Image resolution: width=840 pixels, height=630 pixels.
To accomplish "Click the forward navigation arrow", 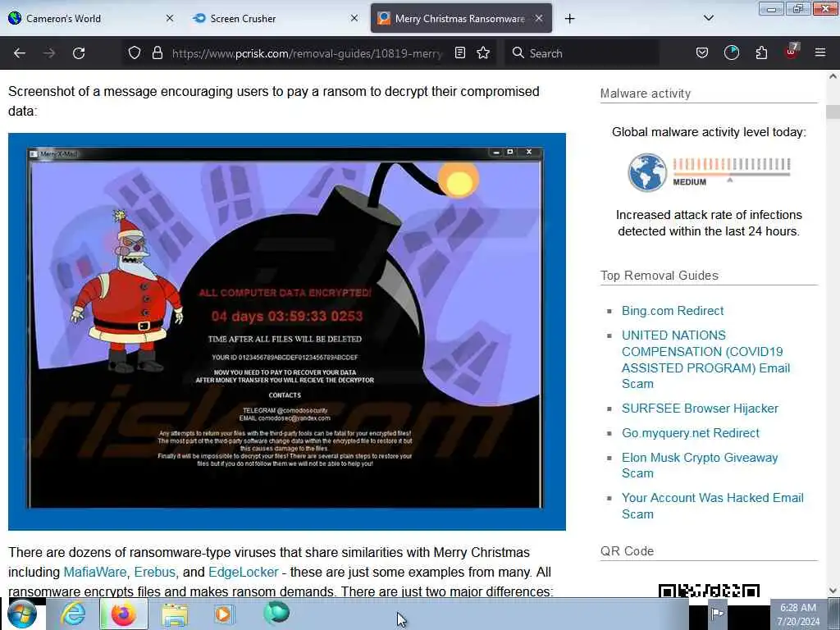I will (49, 53).
